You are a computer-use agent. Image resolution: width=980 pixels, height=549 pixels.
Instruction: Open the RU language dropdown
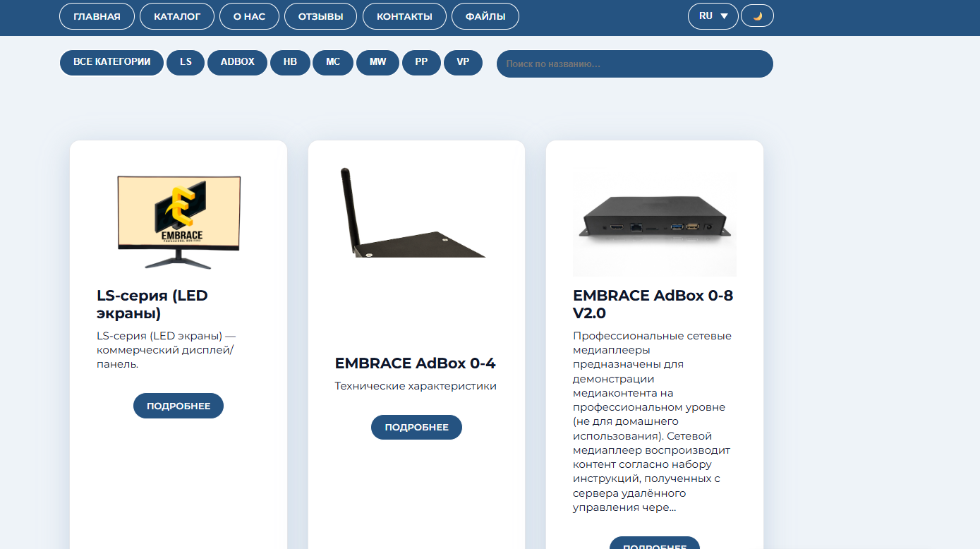click(713, 16)
